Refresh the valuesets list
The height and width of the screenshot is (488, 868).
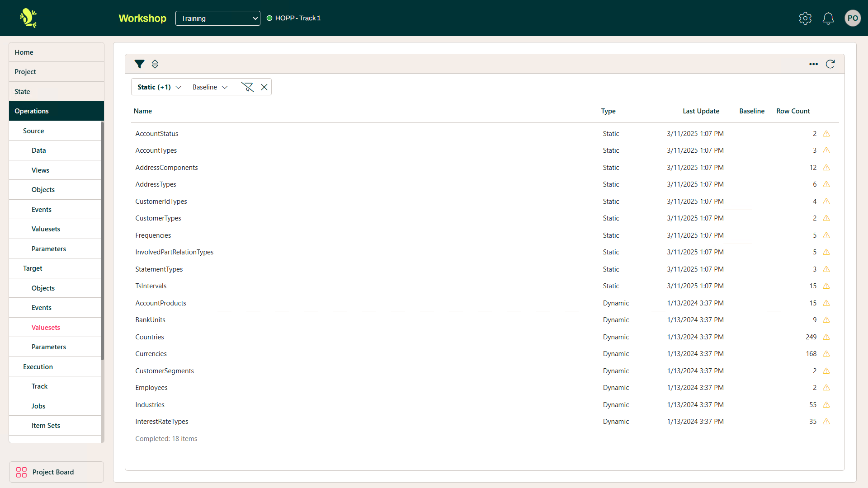tap(830, 64)
